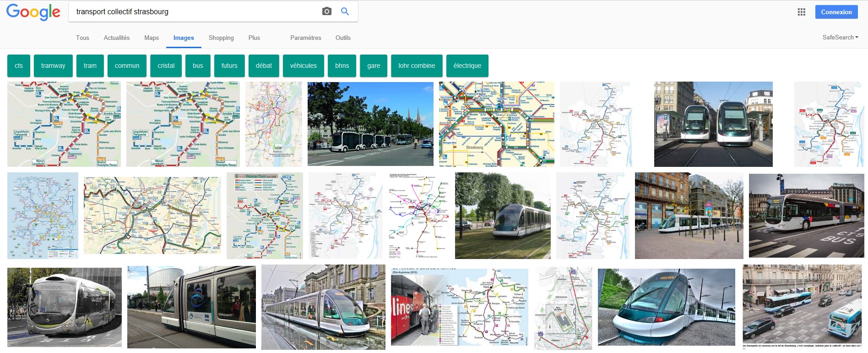This screenshot has width=868, height=353.
Task: Filter results by 'gare' chip
Action: (x=374, y=66)
